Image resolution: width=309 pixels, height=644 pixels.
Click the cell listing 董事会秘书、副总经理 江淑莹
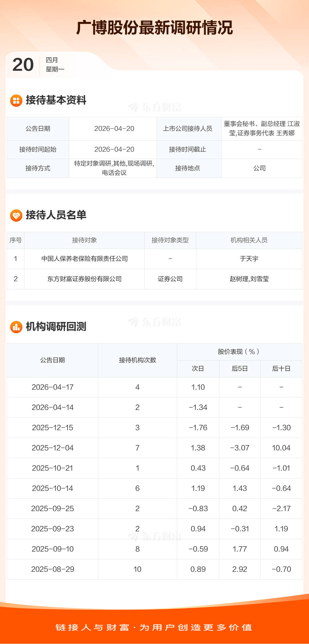point(262,129)
